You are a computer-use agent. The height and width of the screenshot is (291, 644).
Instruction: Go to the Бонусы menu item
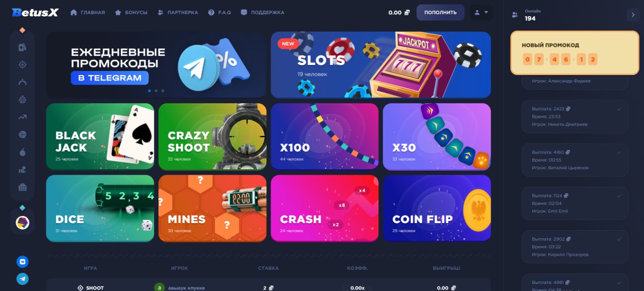click(x=131, y=13)
